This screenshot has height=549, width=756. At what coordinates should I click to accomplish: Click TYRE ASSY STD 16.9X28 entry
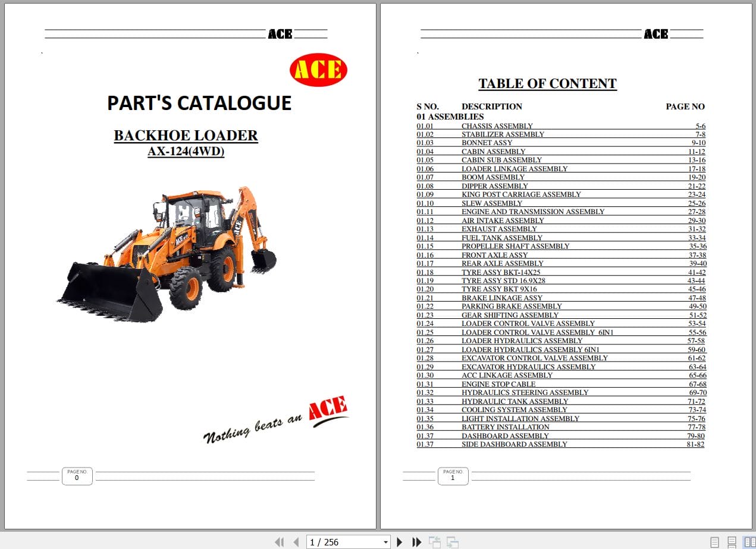point(503,281)
